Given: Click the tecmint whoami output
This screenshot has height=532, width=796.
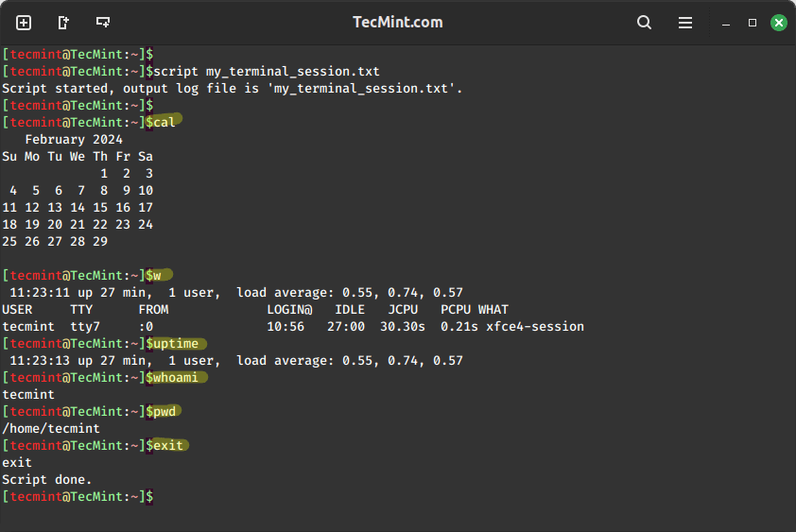Looking at the screenshot, I should pos(28,394).
